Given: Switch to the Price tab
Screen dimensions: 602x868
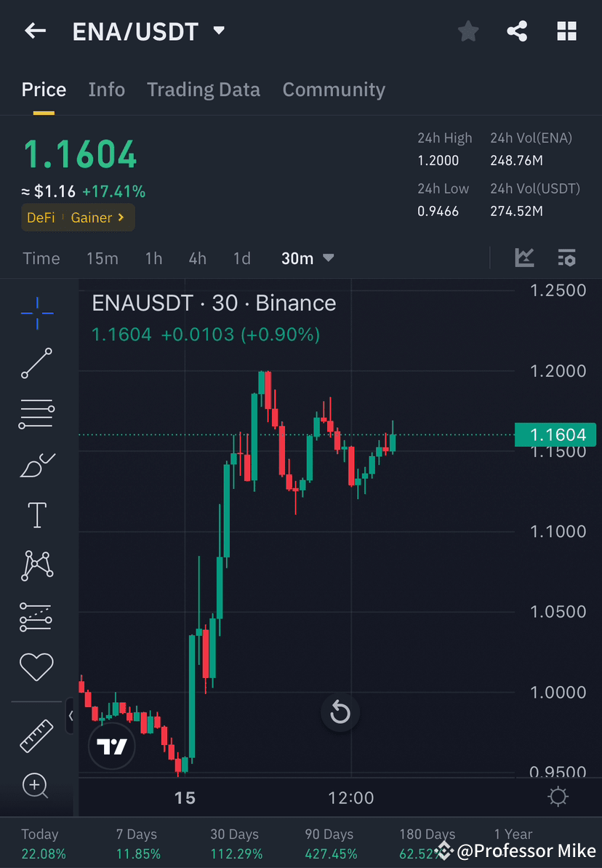Looking at the screenshot, I should (x=44, y=89).
